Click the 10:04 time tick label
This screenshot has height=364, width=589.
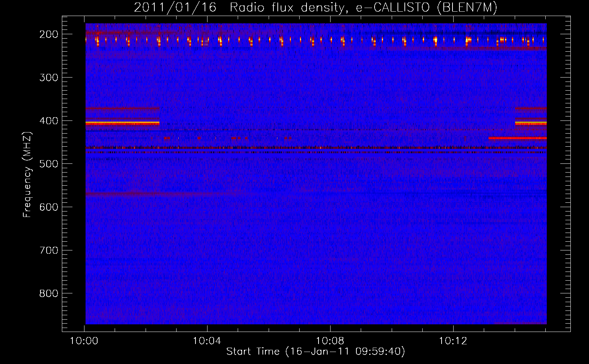[x=207, y=341]
